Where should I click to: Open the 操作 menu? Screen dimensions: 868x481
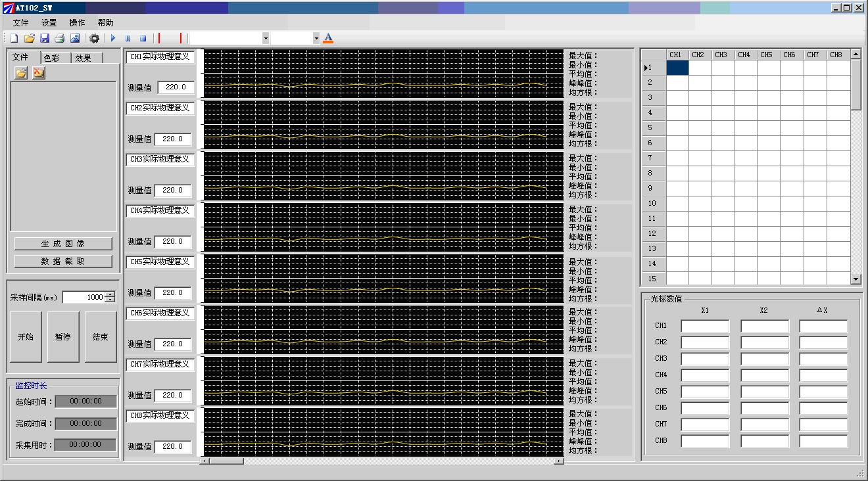77,22
